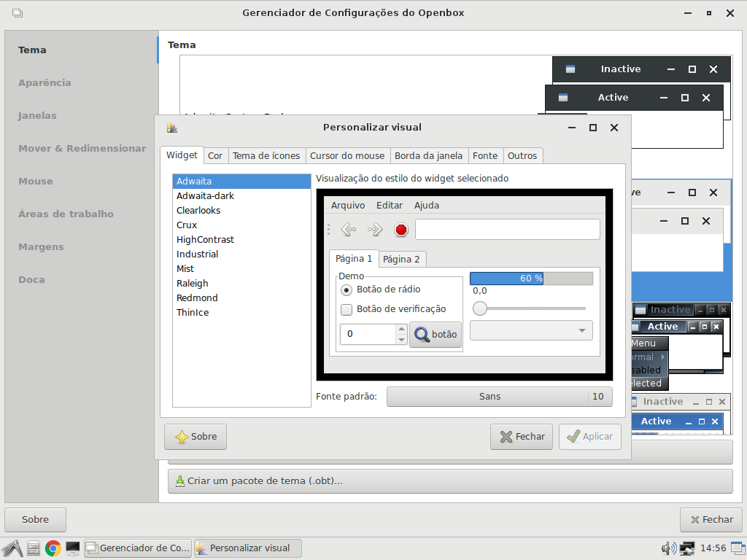Switch to the Widget tab
747x560 pixels.
(182, 155)
